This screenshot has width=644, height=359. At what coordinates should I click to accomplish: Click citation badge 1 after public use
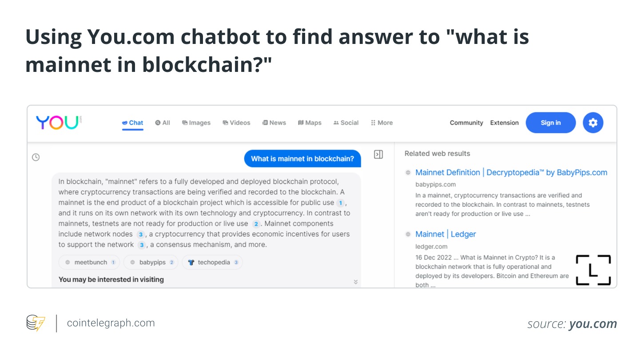coord(340,203)
